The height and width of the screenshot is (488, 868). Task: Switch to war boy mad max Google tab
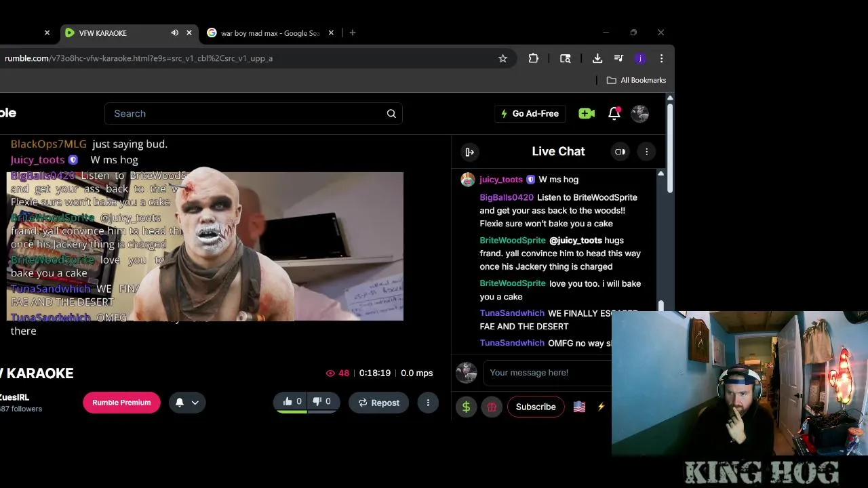[x=270, y=33]
